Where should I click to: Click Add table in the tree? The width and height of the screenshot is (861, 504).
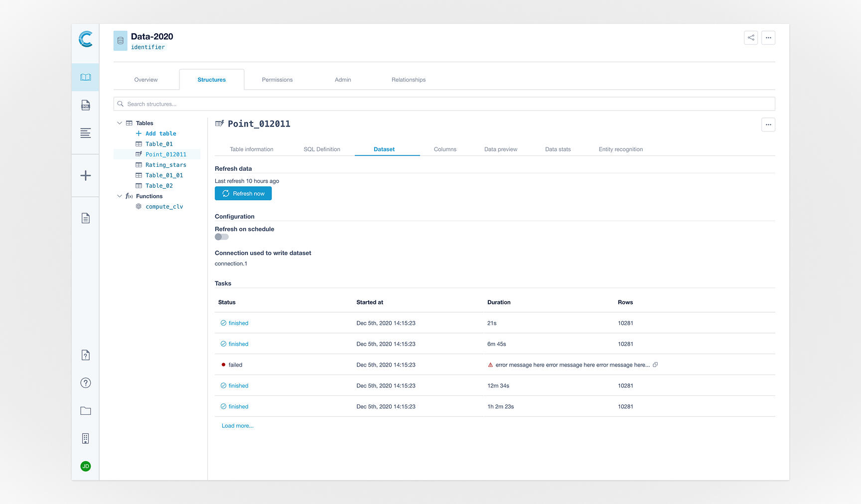(x=160, y=133)
